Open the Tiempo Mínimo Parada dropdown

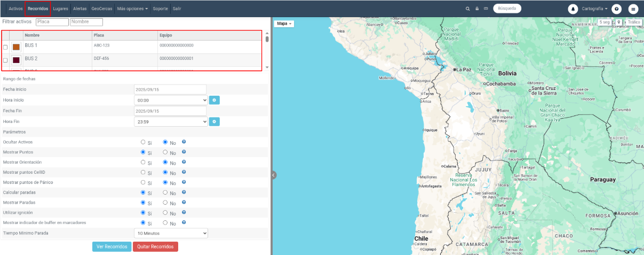tap(171, 233)
